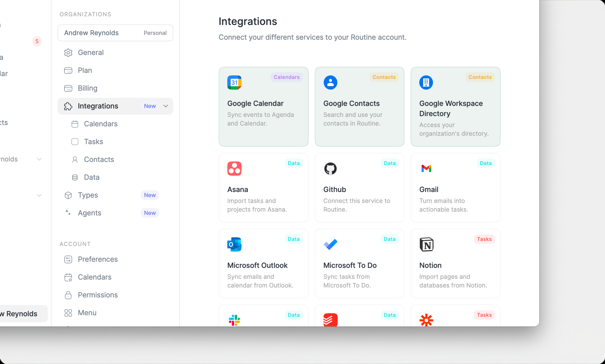Click the Notion logo icon
Image resolution: width=605 pixels, height=364 pixels.
coord(426,244)
